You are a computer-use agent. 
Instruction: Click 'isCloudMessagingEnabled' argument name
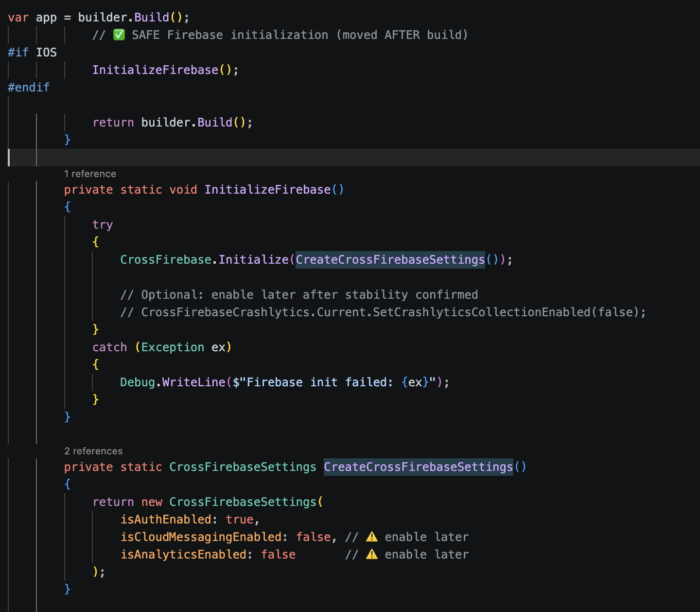pyautogui.click(x=201, y=537)
